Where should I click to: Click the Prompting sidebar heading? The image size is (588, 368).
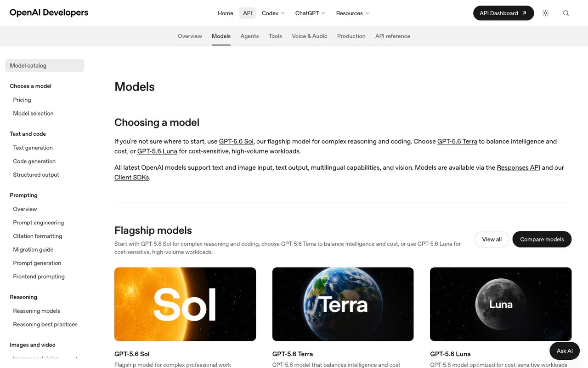(23, 195)
